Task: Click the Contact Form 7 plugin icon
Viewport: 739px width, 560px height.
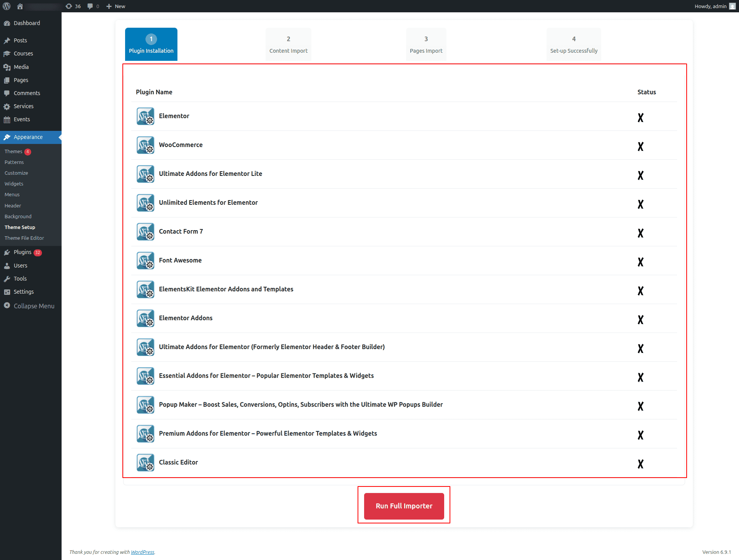Action: (x=145, y=232)
